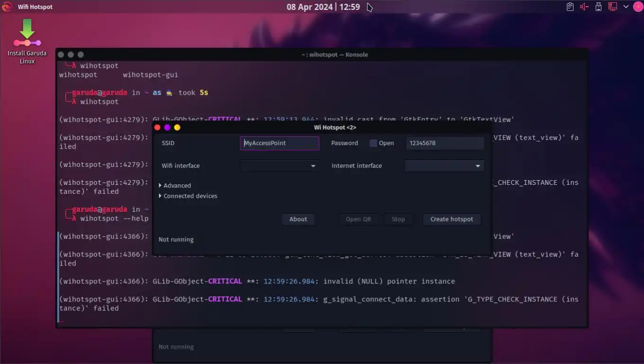This screenshot has width=644, height=364.
Task: Click into the SSID MyAccessPoint field
Action: (279, 143)
